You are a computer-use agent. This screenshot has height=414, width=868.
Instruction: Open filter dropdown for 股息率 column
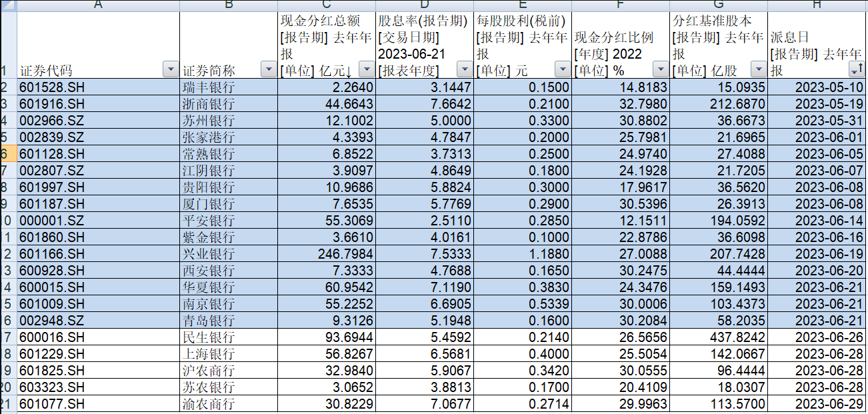(x=465, y=69)
